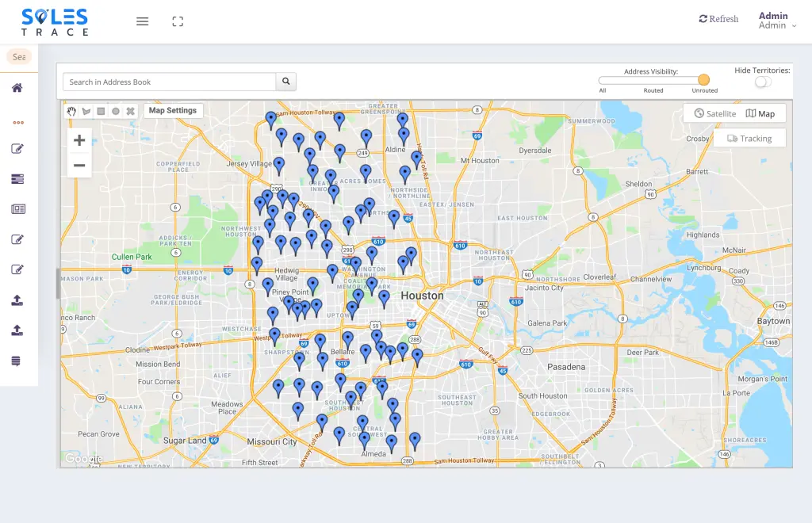Click the Deer Park label on map
The width and height of the screenshot is (812, 523).
pyautogui.click(x=642, y=353)
